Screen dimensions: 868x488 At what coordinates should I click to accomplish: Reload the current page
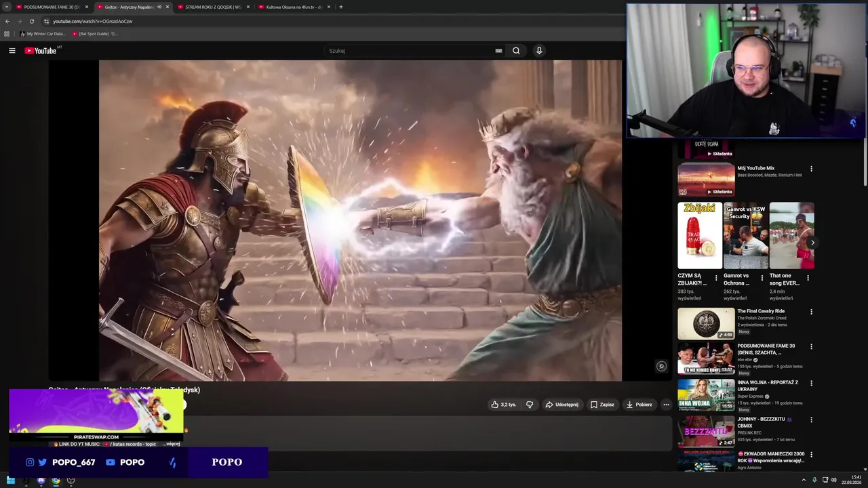[x=31, y=21]
